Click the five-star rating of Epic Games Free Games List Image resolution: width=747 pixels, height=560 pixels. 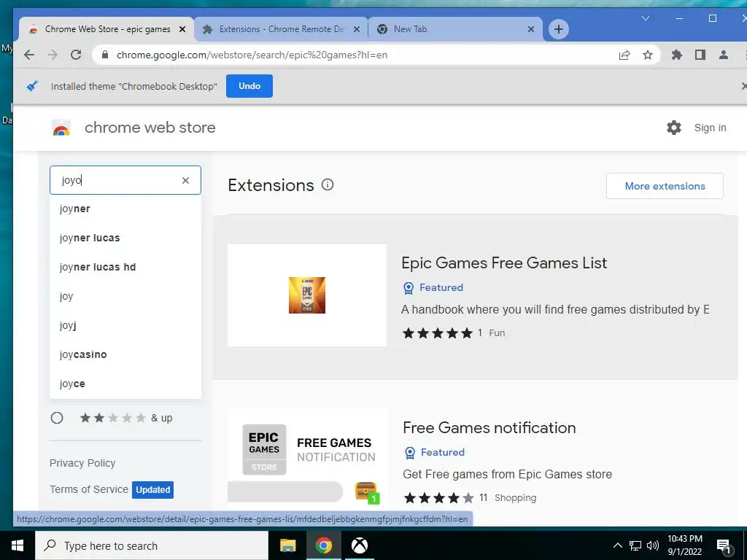(x=438, y=332)
